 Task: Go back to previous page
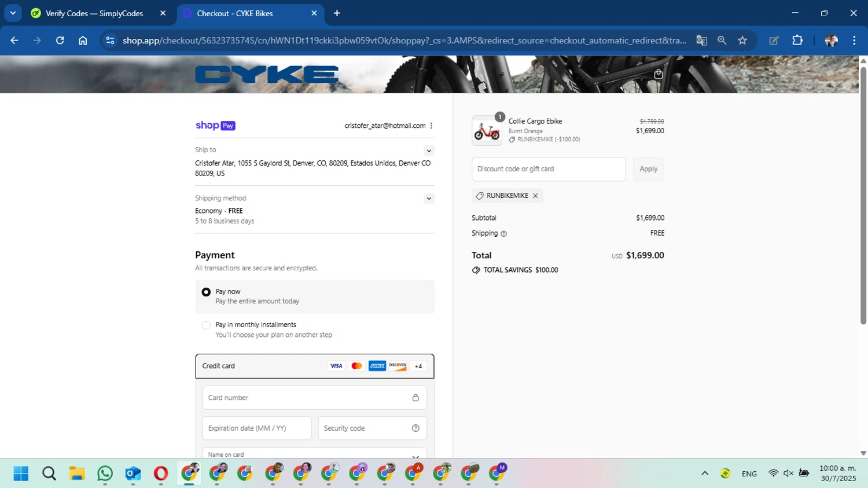(x=14, y=41)
